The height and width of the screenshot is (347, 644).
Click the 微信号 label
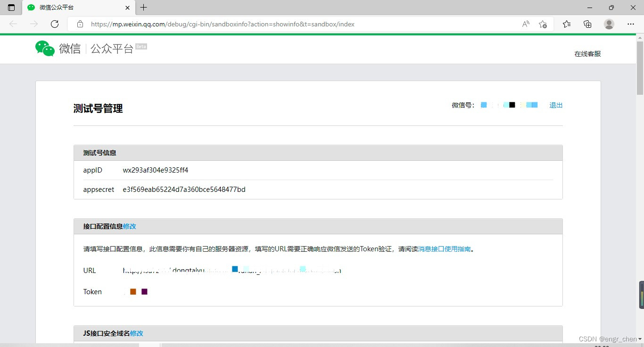point(463,105)
